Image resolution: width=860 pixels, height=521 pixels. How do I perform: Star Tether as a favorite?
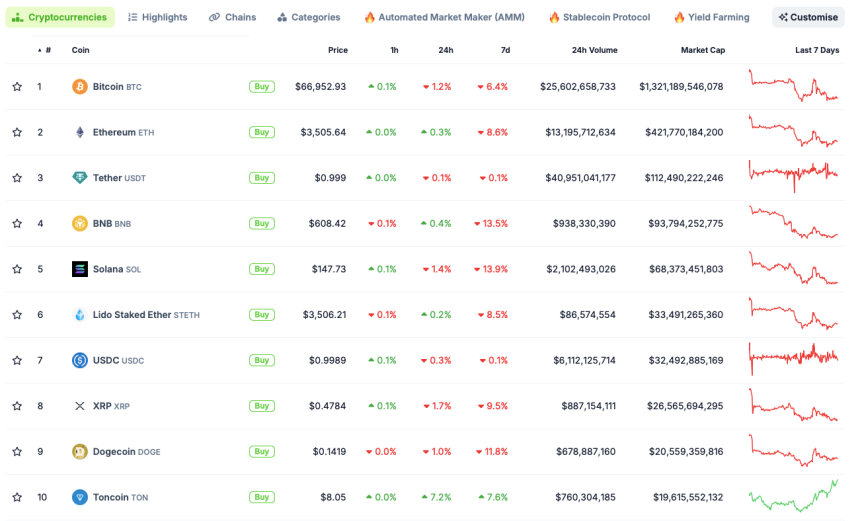[18, 178]
